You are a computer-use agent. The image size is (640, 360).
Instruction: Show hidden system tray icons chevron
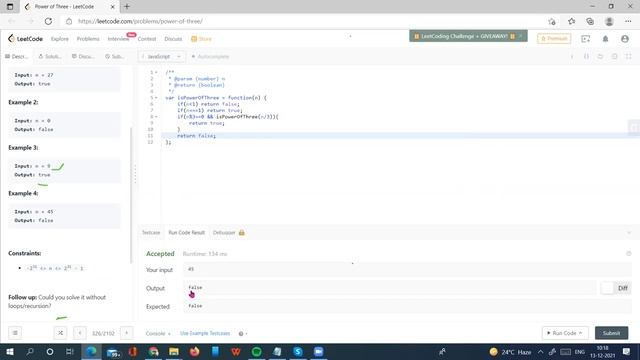(x=540, y=351)
